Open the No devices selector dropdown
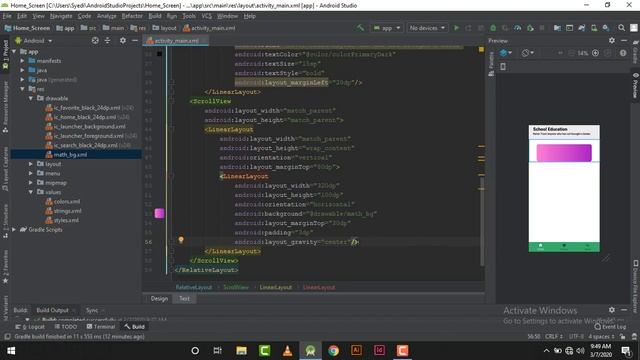 [427, 28]
